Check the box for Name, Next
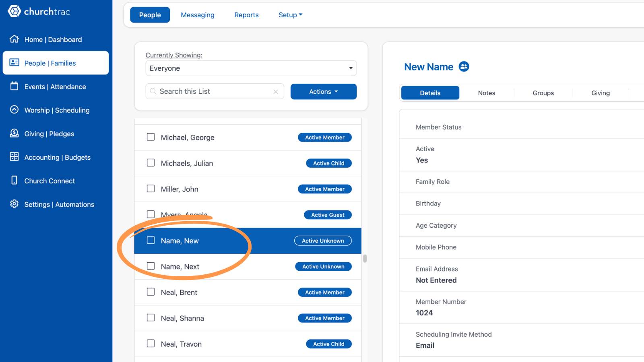Viewport: 644px width, 362px height. click(x=151, y=266)
